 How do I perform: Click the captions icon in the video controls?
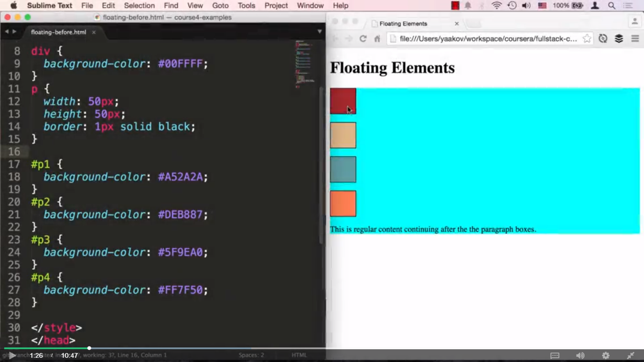click(x=555, y=355)
